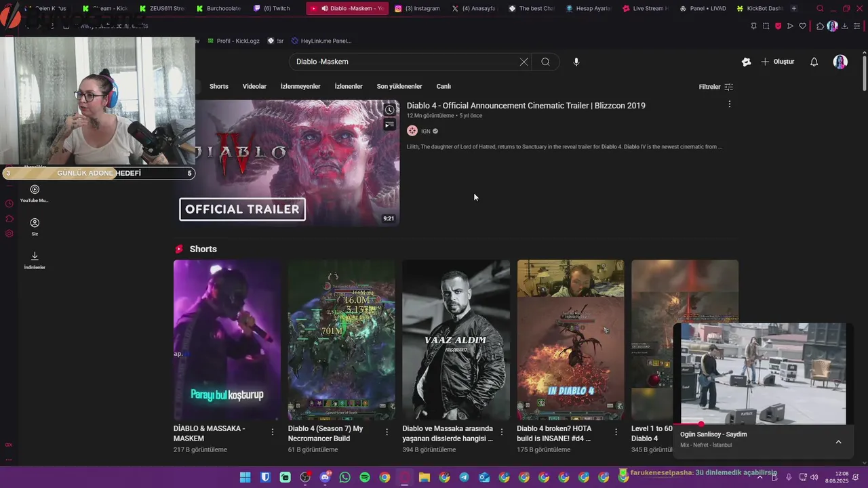Click the browser pinboard pin icon
Image resolution: width=868 pixels, height=488 pixels.
tap(753, 26)
